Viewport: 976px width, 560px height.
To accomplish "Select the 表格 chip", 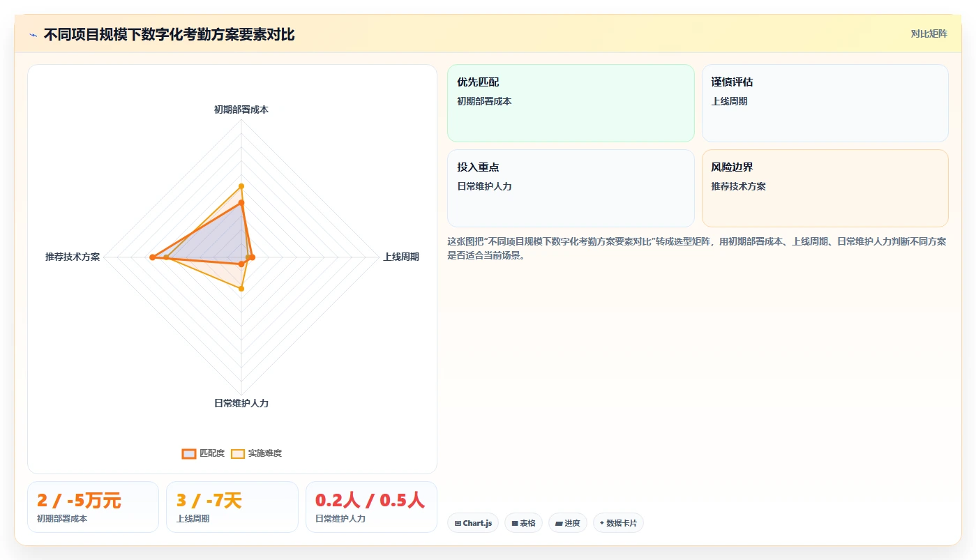I will 523,523.
